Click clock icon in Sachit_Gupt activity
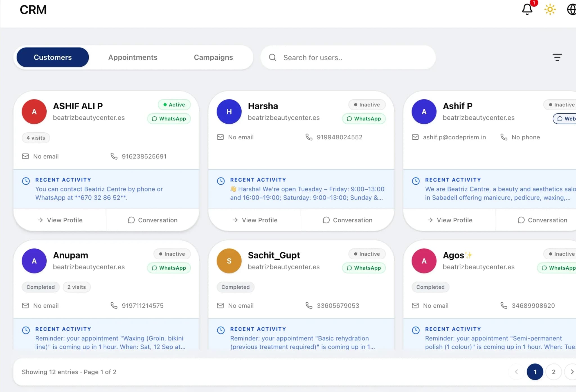Screen dimensions: 576x392 click(221, 330)
